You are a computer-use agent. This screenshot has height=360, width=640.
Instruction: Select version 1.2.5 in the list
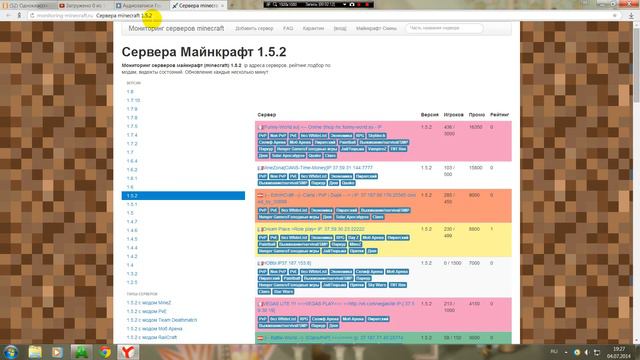(132, 282)
